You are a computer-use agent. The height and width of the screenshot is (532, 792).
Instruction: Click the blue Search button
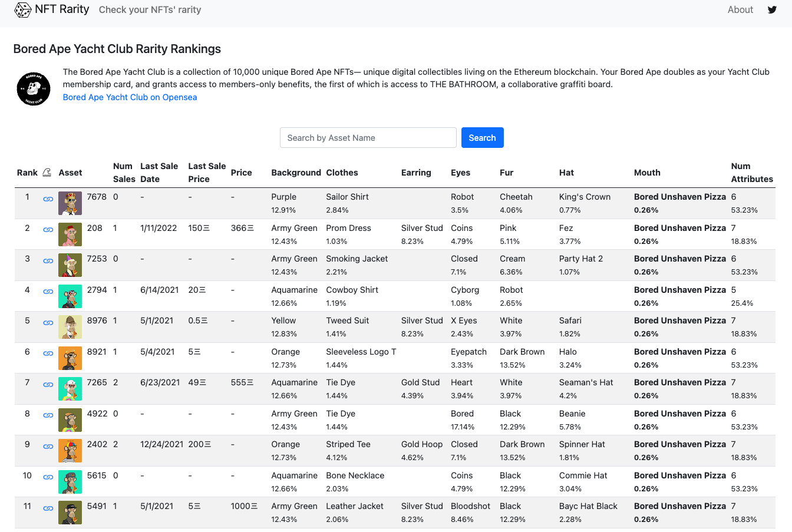482,137
